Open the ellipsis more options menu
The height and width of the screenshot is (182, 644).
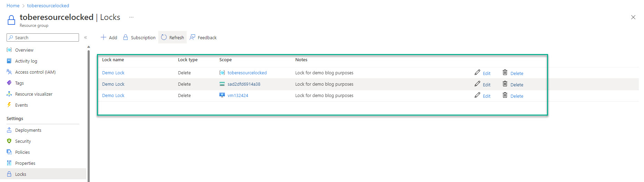click(131, 17)
